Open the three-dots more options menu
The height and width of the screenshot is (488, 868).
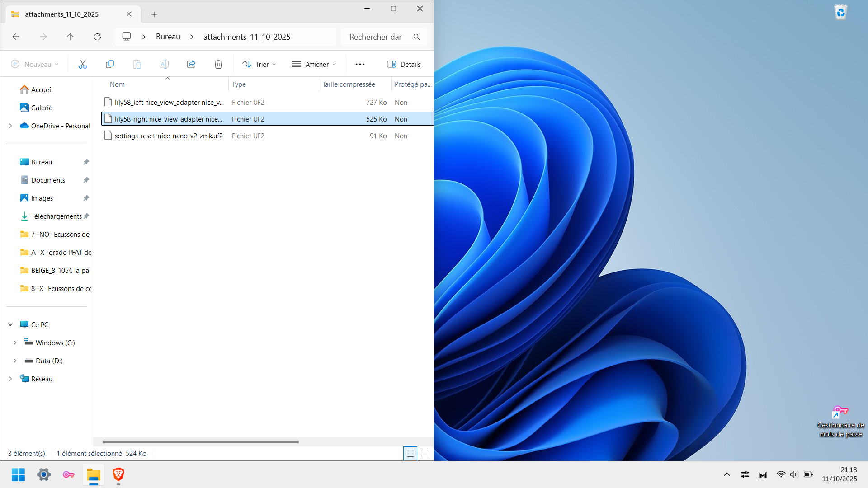(x=360, y=64)
